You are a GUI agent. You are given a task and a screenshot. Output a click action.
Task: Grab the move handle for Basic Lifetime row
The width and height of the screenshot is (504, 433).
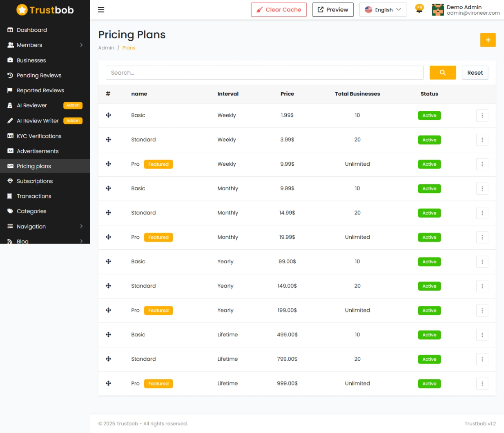tap(108, 335)
